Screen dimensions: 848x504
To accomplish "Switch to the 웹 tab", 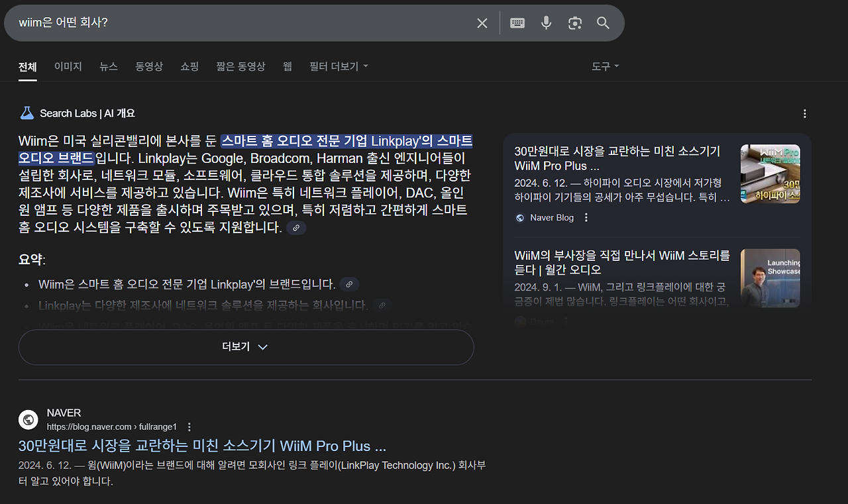I will coord(288,66).
